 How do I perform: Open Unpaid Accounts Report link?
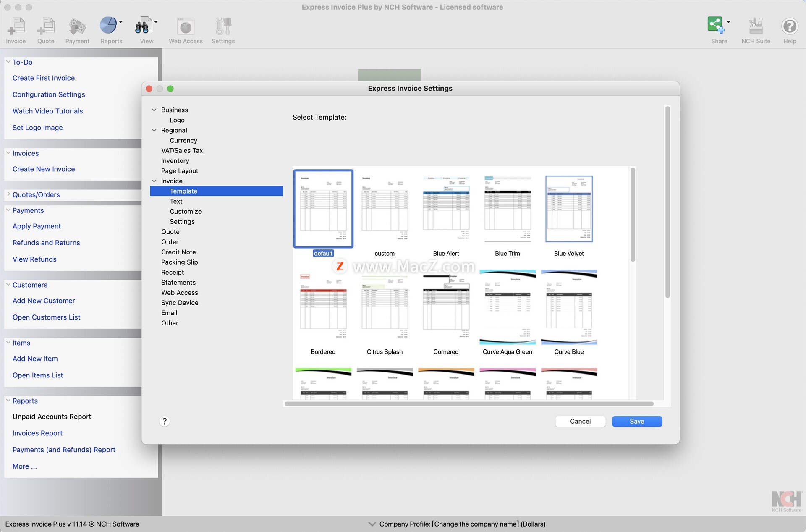pos(52,417)
